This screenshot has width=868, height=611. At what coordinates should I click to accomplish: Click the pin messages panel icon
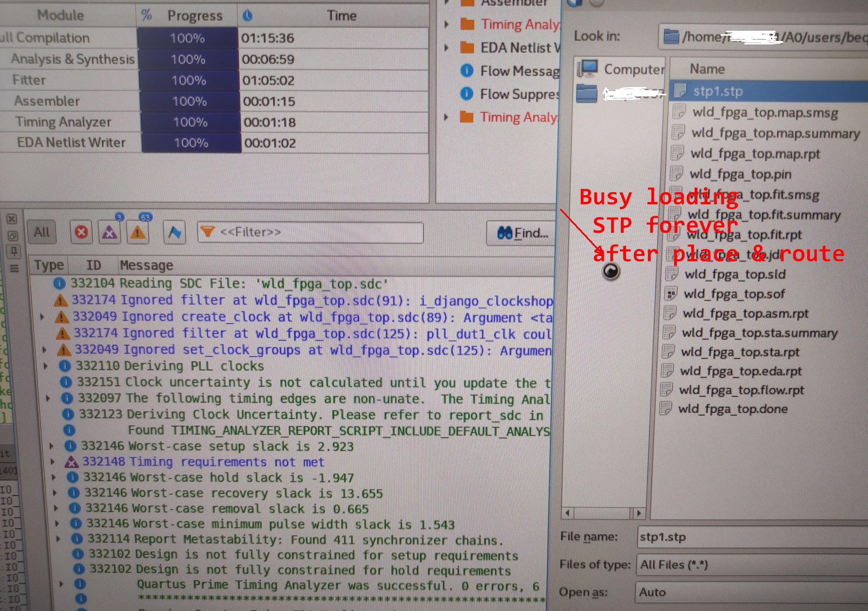(14, 251)
